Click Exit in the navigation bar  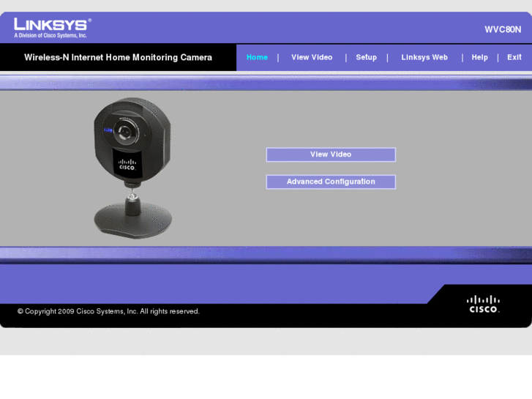click(x=514, y=57)
